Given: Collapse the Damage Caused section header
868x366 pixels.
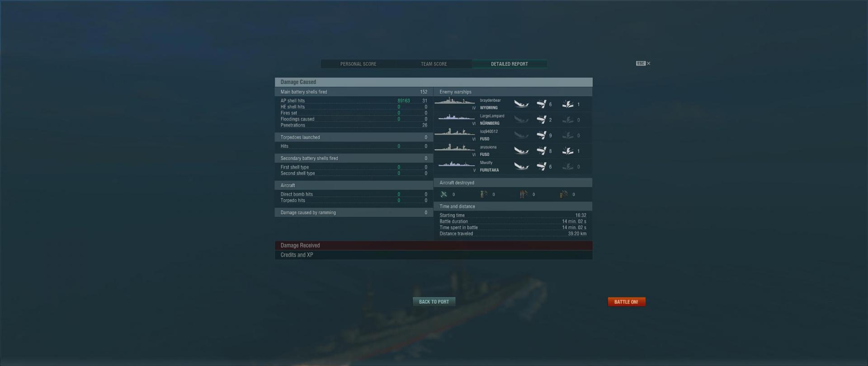Looking at the screenshot, I should pyautogui.click(x=434, y=82).
